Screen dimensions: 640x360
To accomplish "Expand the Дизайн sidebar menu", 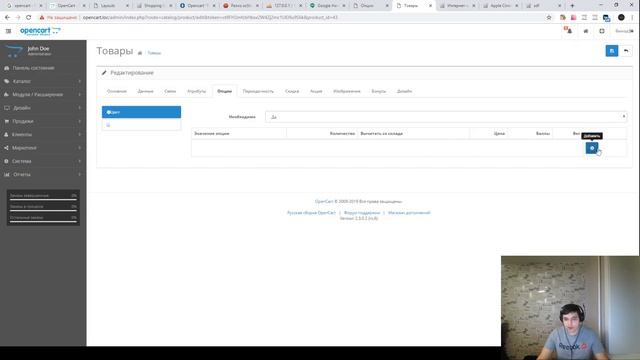I will [43, 108].
